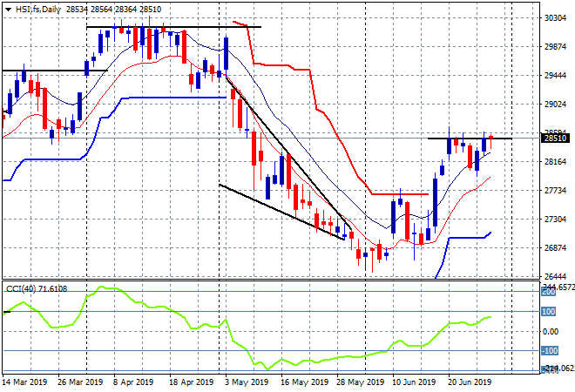Click the 27304 price axis label
575x392 pixels.
(556, 220)
